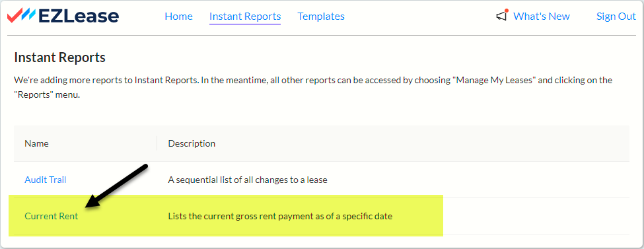Switch to the Instant Reports tab

pos(245,17)
